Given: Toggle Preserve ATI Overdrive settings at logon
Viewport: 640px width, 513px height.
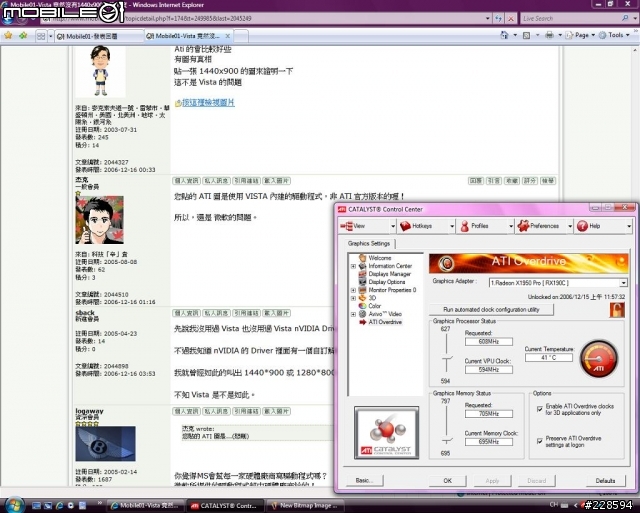Looking at the screenshot, I should [540, 441].
